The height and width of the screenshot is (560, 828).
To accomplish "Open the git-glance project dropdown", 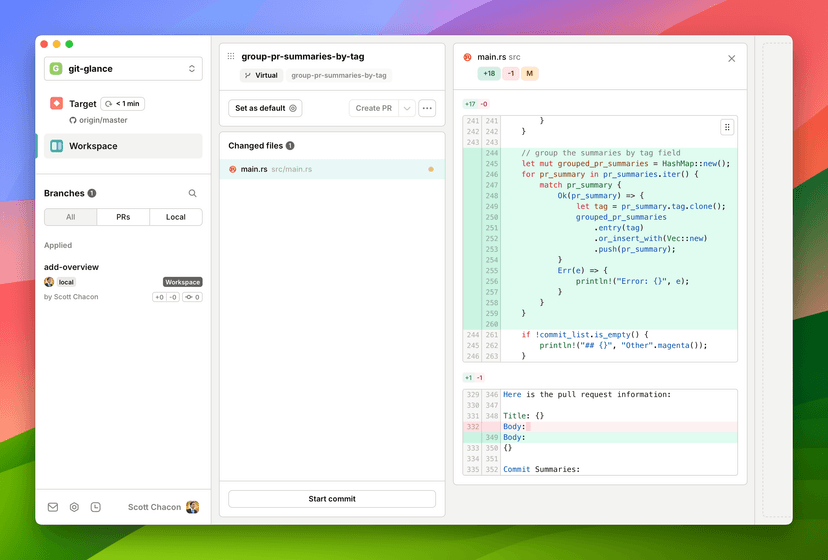I will (x=123, y=69).
